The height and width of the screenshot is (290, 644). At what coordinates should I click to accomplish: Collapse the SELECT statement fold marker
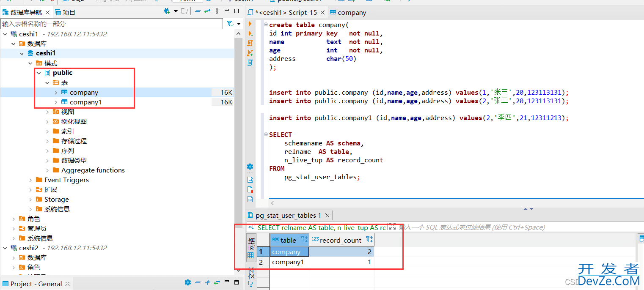pos(266,135)
